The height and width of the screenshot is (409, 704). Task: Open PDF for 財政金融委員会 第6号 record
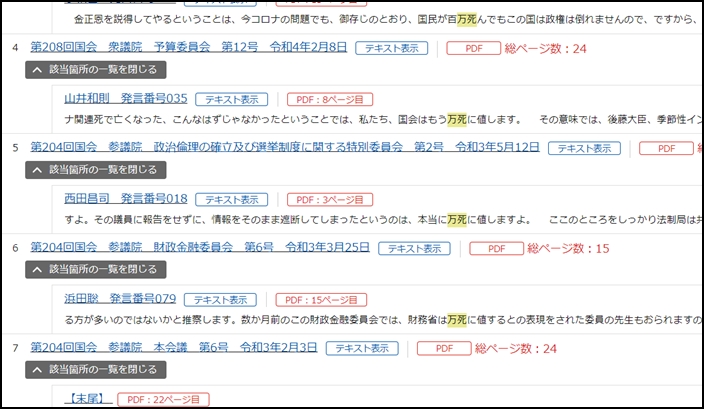tap(497, 248)
